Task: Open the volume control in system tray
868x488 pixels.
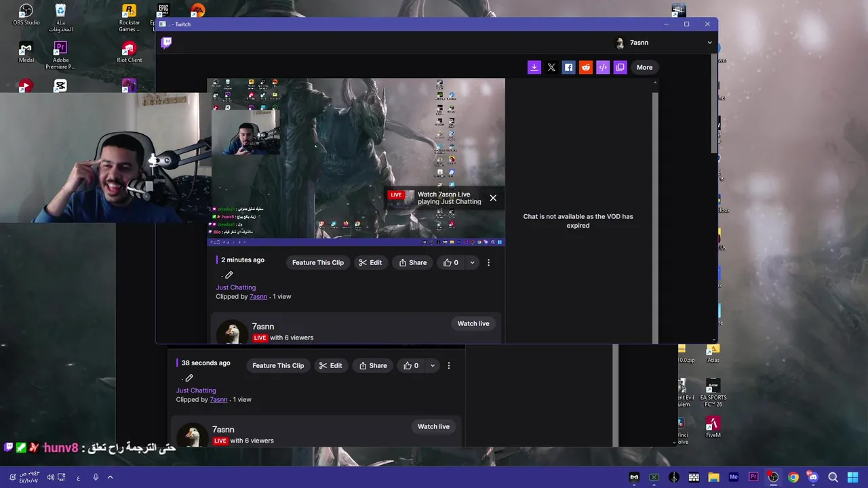Action: [x=50, y=477]
